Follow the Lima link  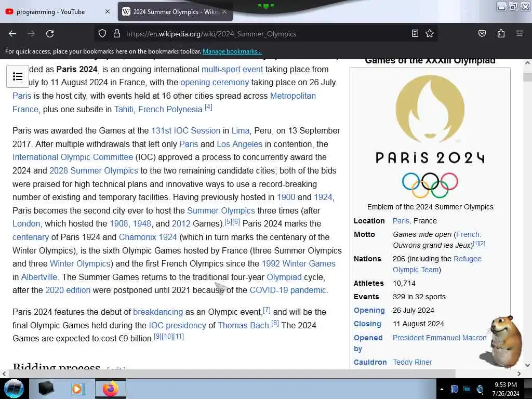coord(241,130)
